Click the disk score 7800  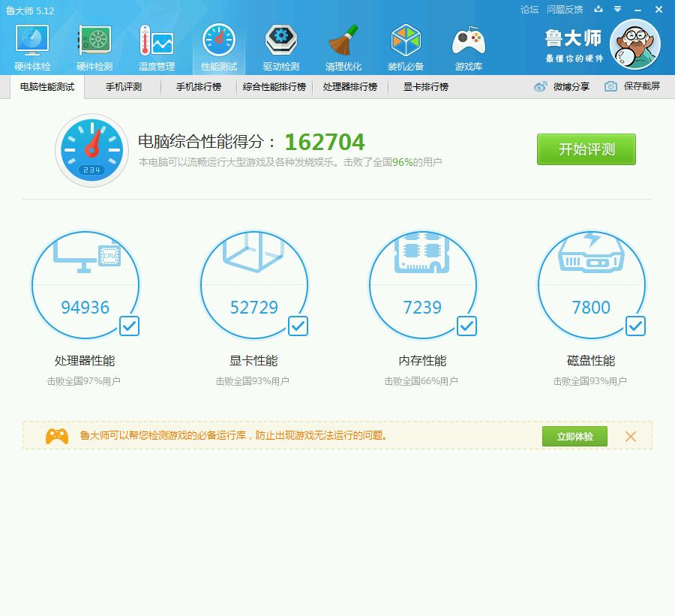pyautogui.click(x=591, y=308)
